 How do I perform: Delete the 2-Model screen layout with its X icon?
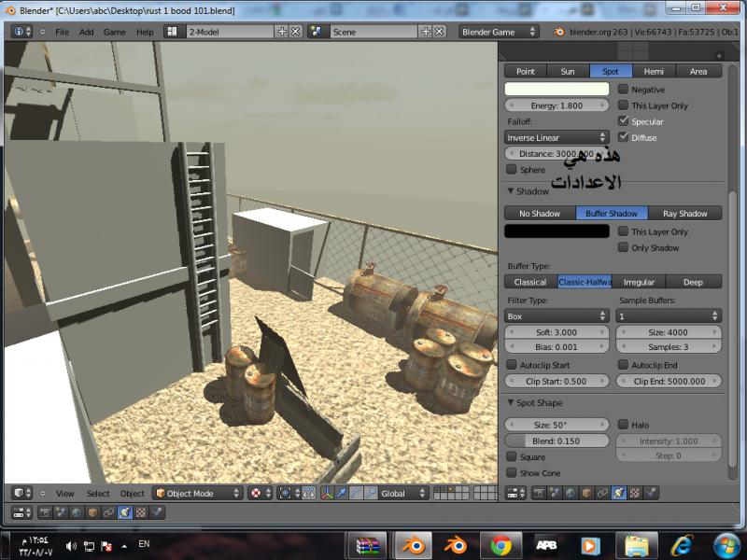(295, 32)
